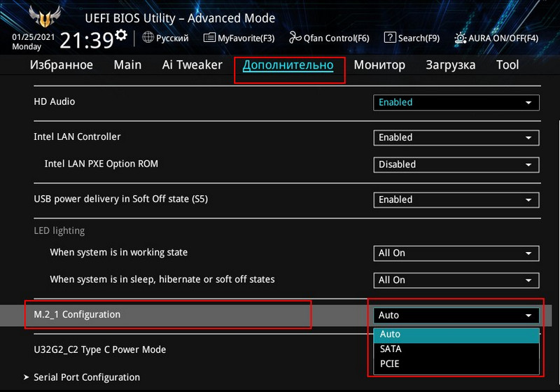Open the Intel LAN PXE Option ROM dropdown

(x=456, y=164)
